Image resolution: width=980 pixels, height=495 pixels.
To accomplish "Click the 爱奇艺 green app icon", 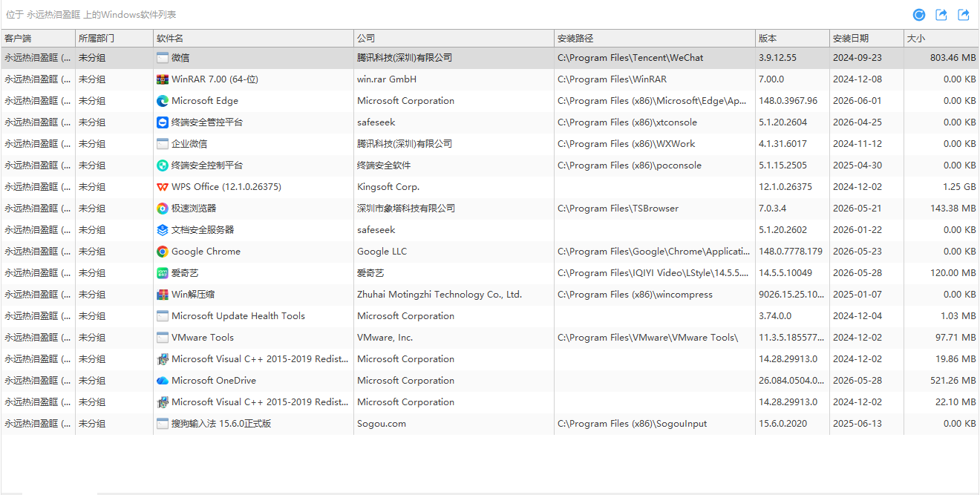I will [163, 273].
